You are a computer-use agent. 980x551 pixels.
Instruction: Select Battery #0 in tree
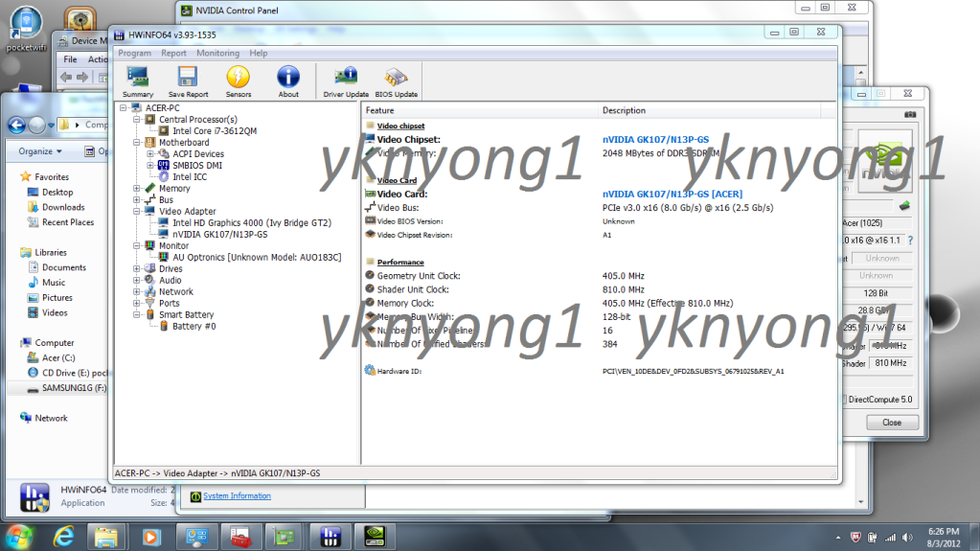[x=194, y=327]
